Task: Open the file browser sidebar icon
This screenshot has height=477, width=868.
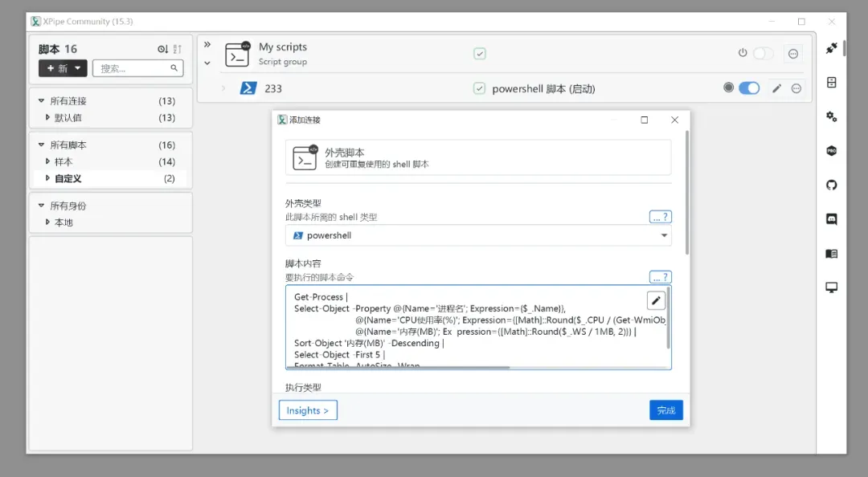Action: coord(832,83)
